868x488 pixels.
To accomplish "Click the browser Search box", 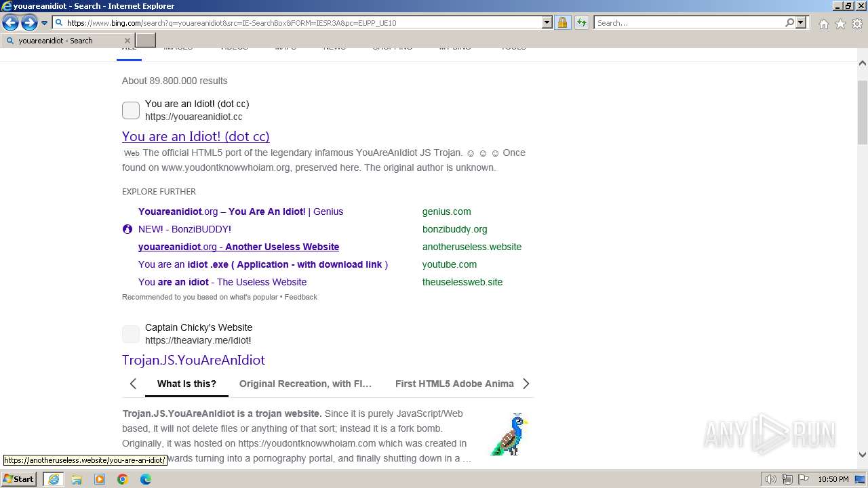I will click(689, 23).
